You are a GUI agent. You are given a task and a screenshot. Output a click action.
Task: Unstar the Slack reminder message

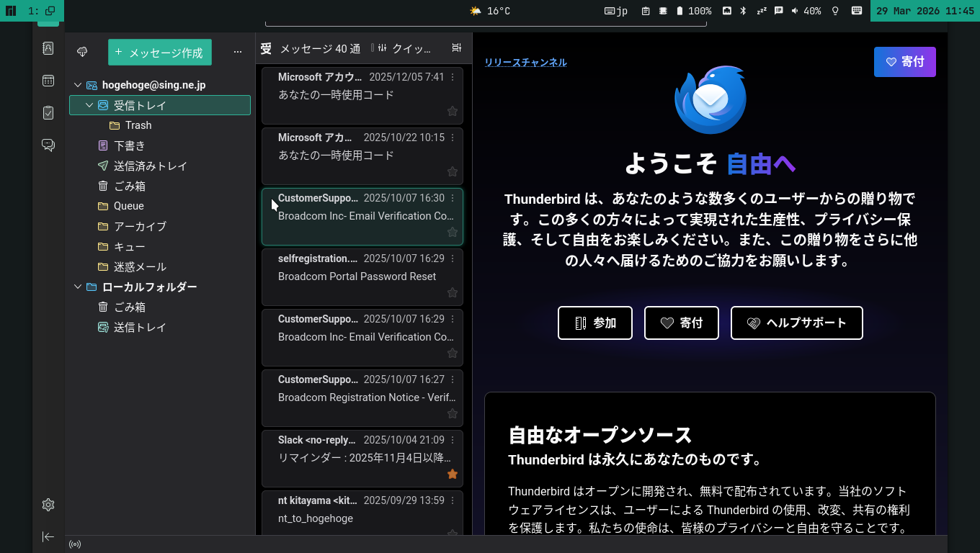tap(452, 474)
